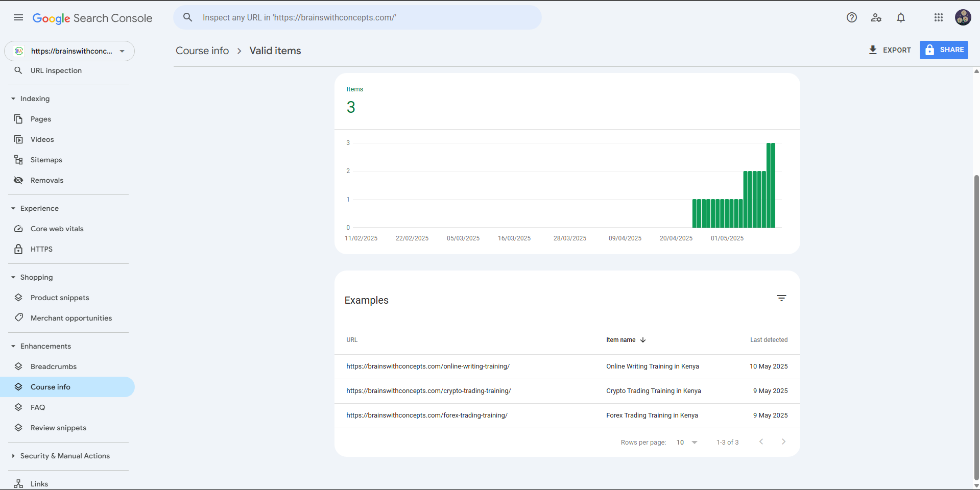The height and width of the screenshot is (490, 980).
Task: Open the Help question mark icon
Action: click(852, 17)
